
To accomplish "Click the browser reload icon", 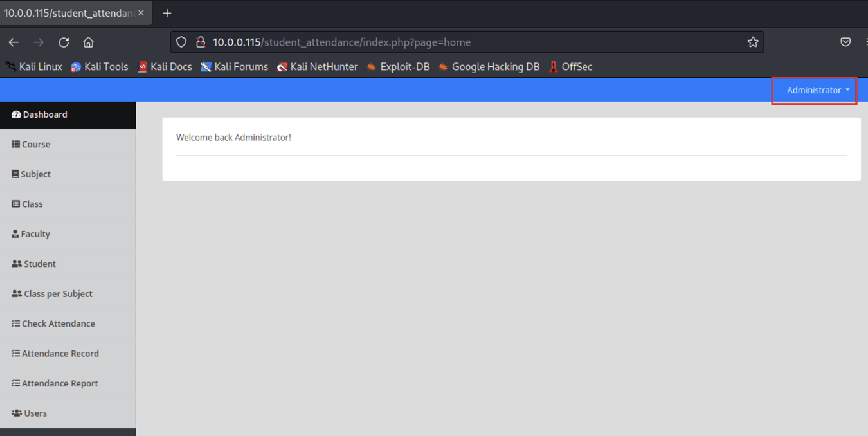I will 64,42.
